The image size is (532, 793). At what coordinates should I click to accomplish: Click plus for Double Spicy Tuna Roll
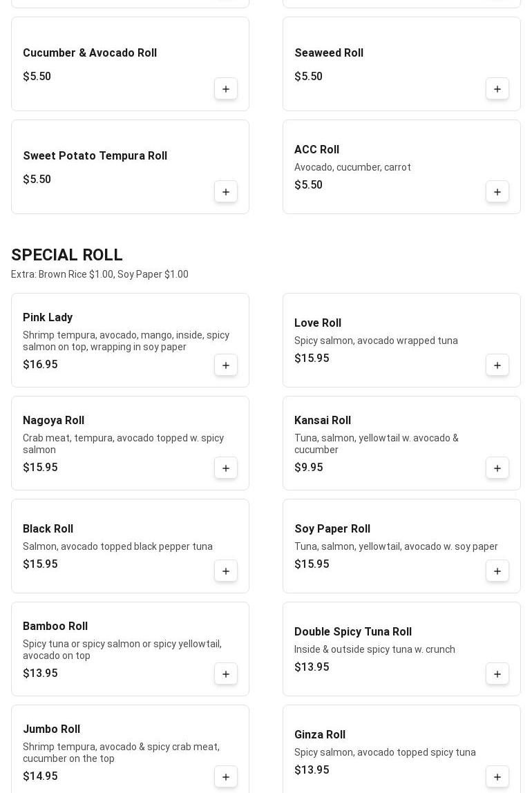(497, 674)
